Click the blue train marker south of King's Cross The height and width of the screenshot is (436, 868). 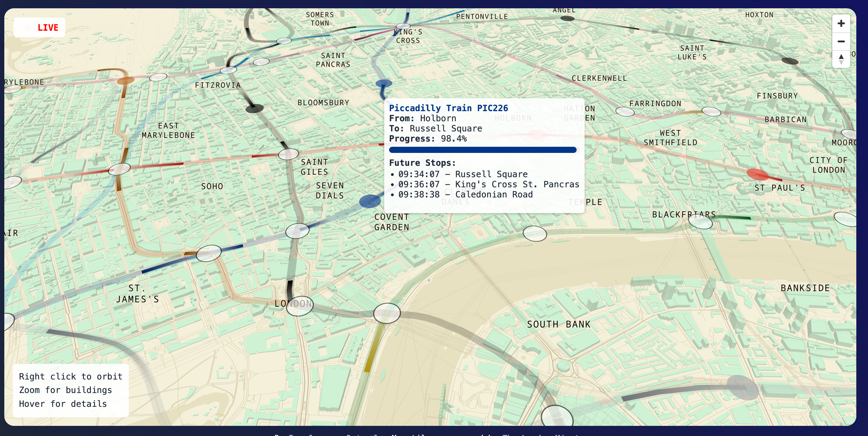pos(384,83)
